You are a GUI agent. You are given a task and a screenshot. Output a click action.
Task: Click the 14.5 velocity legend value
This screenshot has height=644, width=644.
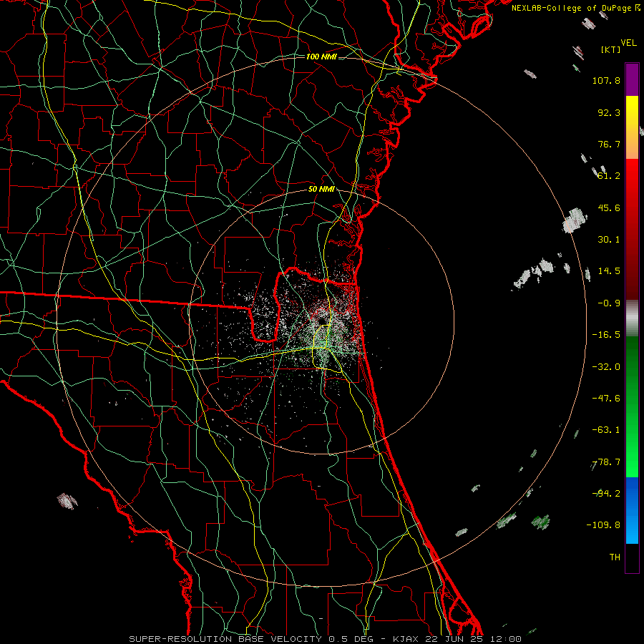click(609, 271)
